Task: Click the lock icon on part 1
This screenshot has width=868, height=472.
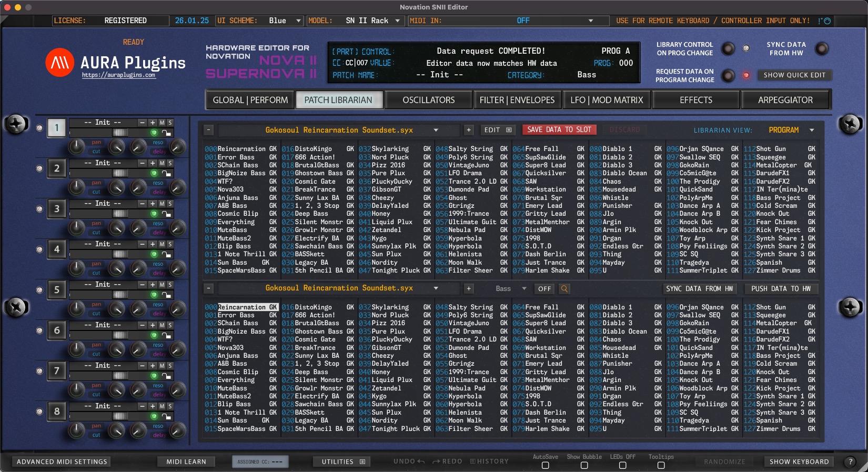Action: tap(166, 133)
